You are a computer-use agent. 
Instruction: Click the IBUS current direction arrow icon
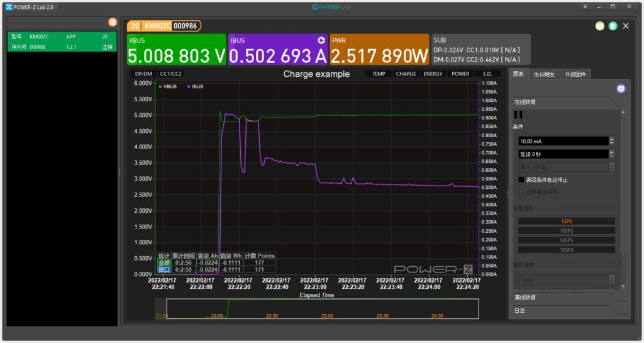pos(321,40)
